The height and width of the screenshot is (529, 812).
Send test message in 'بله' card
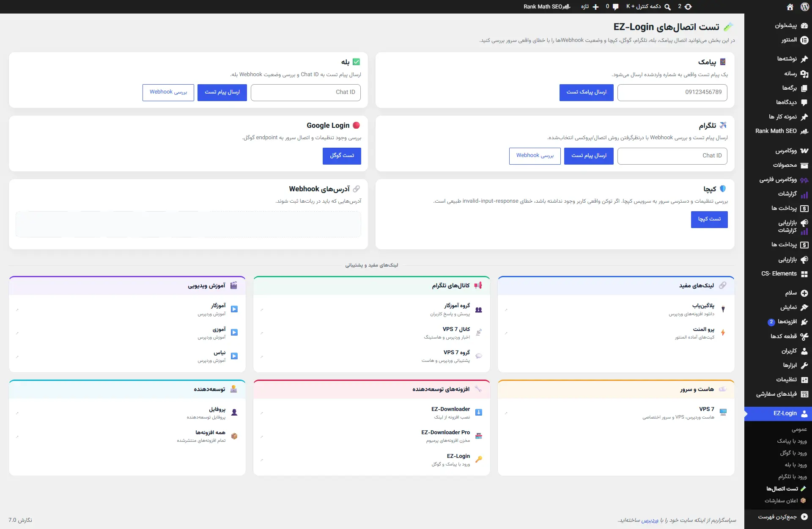222,93
